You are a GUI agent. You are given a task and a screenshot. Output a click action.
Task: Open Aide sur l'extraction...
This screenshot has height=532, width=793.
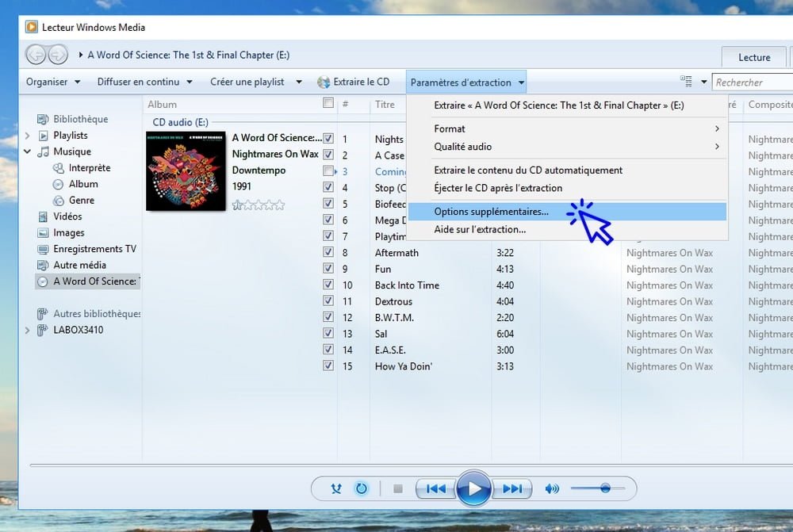click(x=567, y=230)
